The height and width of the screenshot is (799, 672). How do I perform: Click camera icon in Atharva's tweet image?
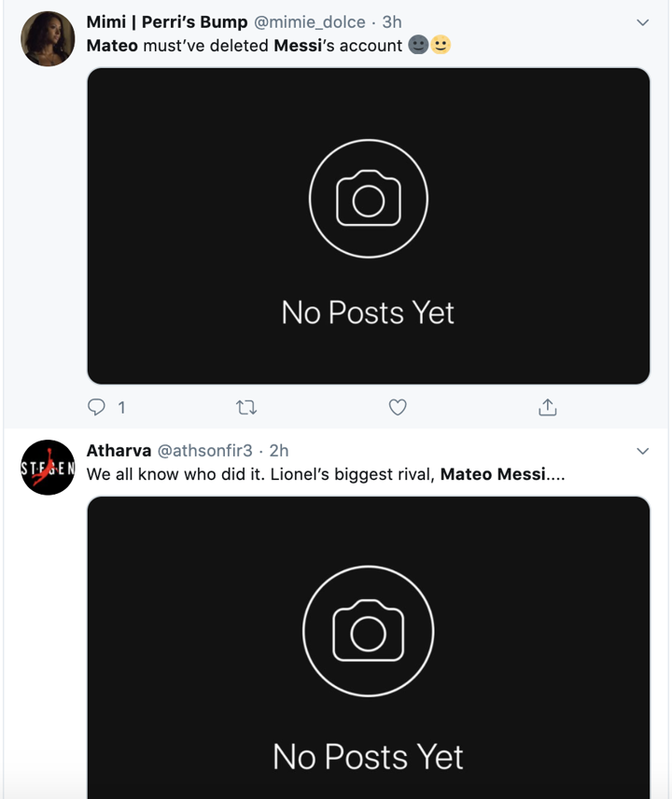(368, 632)
